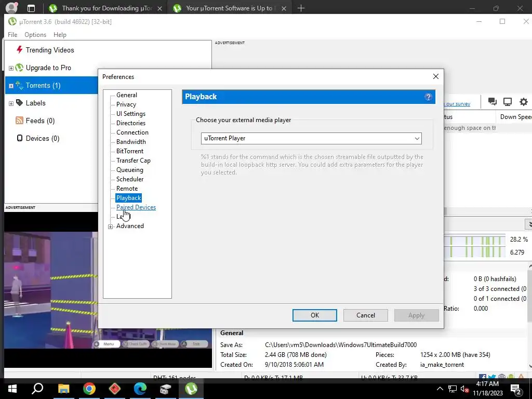Click the advertisement video thumbnail
Image resolution: width=532 pixels, height=399 pixels.
coord(108,290)
